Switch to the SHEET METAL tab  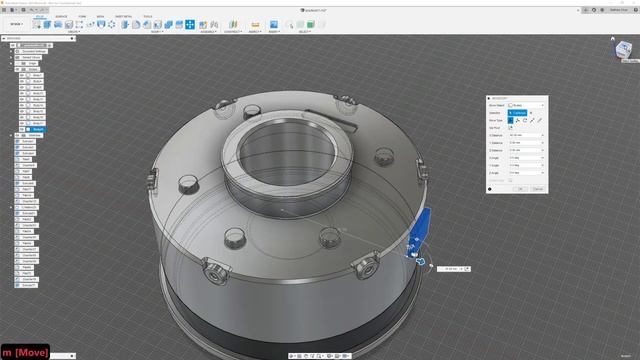[123, 16]
